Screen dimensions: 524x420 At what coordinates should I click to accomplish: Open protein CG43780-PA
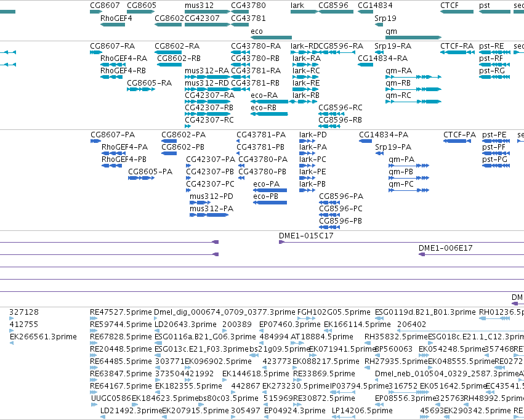coord(263,160)
